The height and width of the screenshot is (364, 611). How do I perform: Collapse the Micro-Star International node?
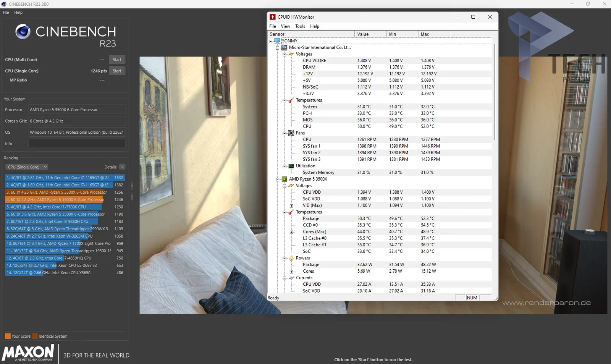[x=277, y=48]
